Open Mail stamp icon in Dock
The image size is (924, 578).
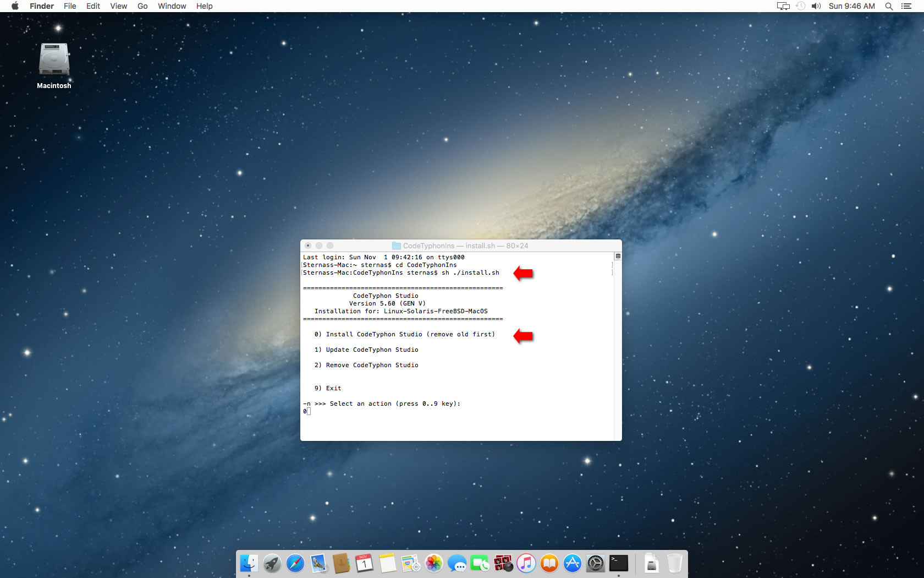[318, 563]
